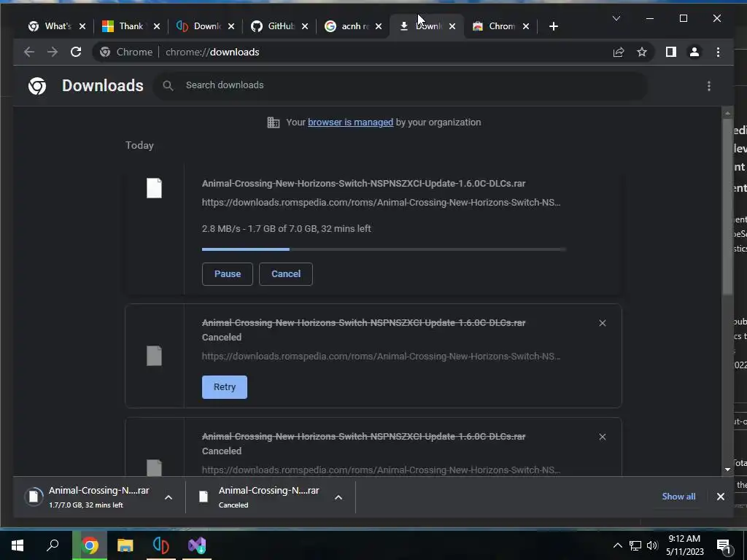The height and width of the screenshot is (560, 747).
Task: Open the tab search dropdown arrow
Action: point(616,18)
